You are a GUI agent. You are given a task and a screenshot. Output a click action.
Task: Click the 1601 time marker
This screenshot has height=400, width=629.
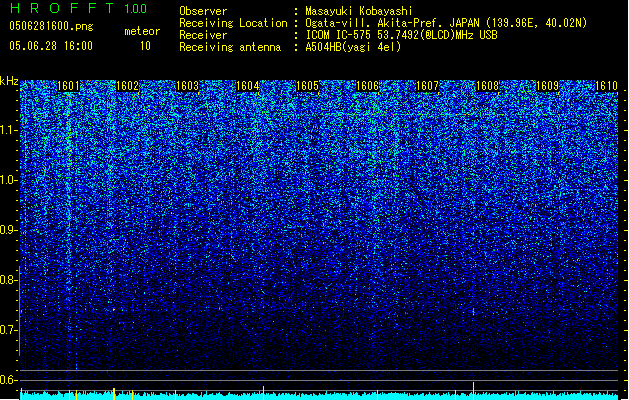[69, 86]
